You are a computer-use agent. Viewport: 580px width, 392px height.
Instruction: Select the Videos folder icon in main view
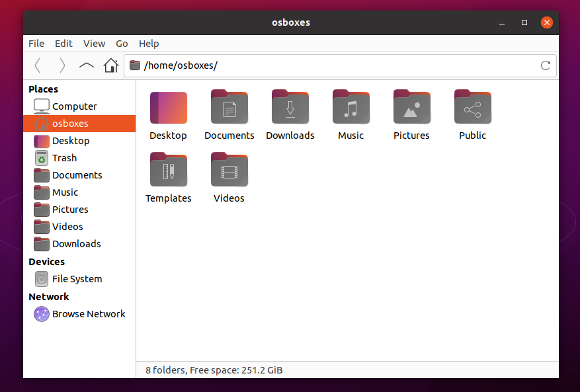coord(229,171)
